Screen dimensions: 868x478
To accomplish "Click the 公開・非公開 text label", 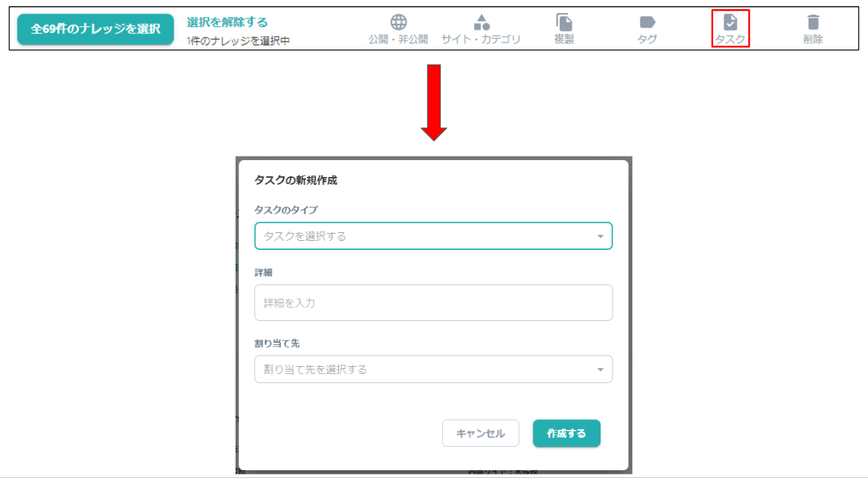I will pyautogui.click(x=398, y=40).
